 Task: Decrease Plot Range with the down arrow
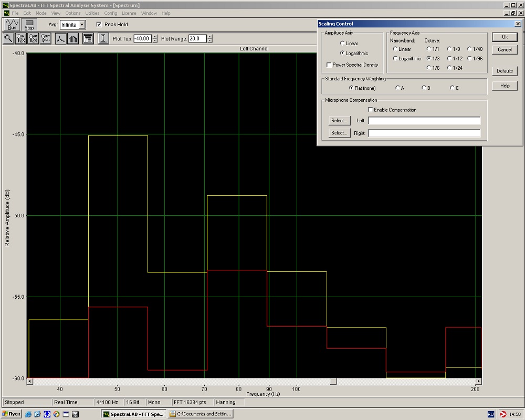coord(210,41)
